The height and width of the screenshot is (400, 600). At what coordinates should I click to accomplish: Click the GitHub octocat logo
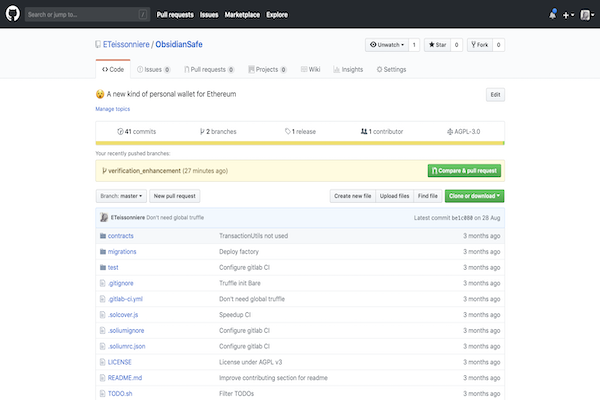click(x=13, y=14)
